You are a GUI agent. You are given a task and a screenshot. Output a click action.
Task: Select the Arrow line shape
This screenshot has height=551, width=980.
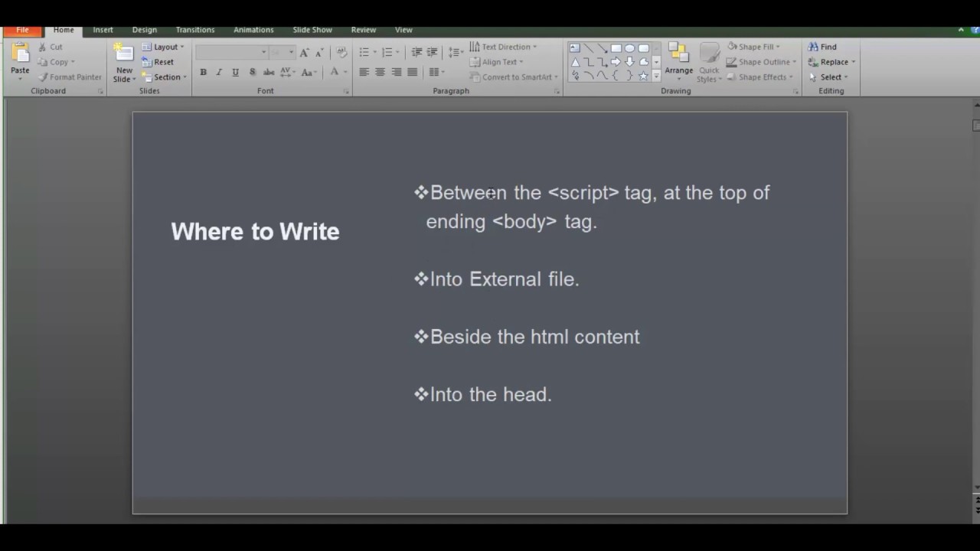[603, 48]
